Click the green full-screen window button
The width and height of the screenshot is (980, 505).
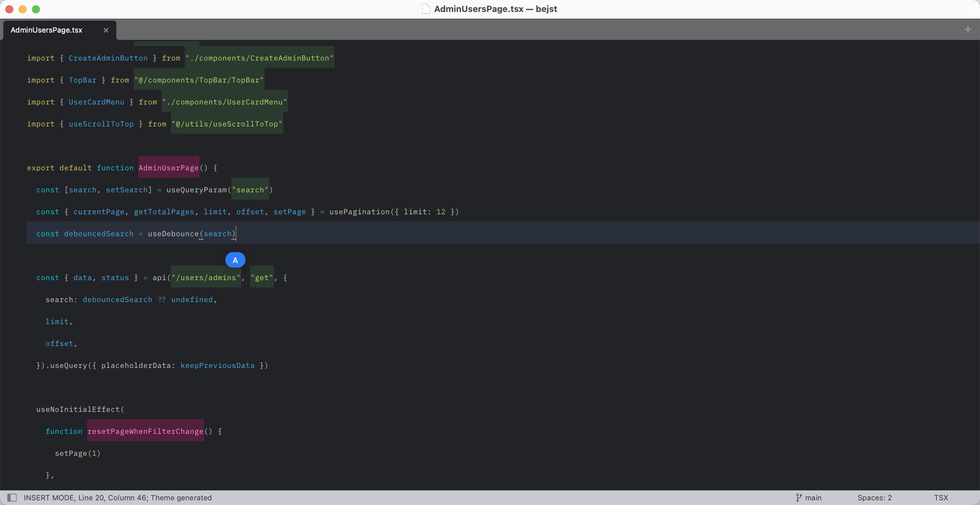click(36, 9)
